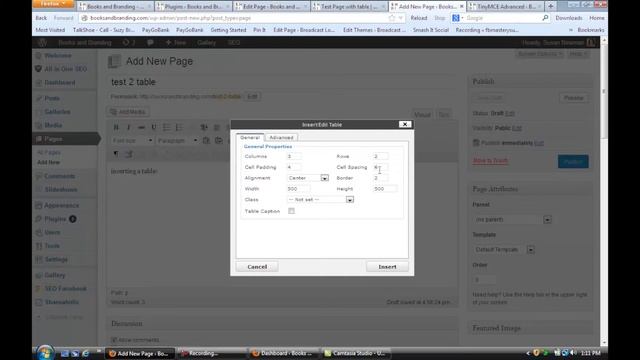Open All in One SEO in sidebar

(x=65, y=69)
